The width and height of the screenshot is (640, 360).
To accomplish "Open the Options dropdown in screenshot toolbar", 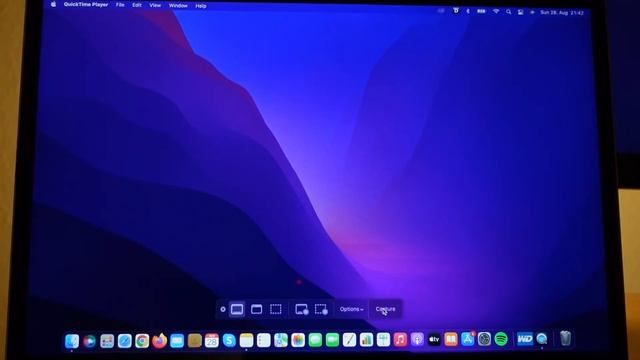I will pyautogui.click(x=351, y=309).
